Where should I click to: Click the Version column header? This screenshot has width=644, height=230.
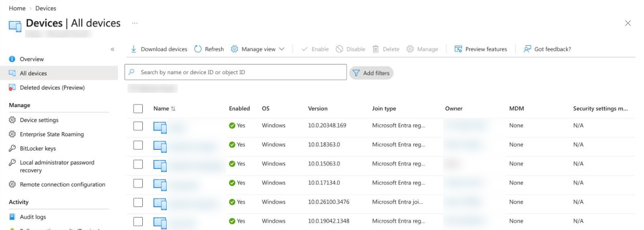(x=318, y=109)
